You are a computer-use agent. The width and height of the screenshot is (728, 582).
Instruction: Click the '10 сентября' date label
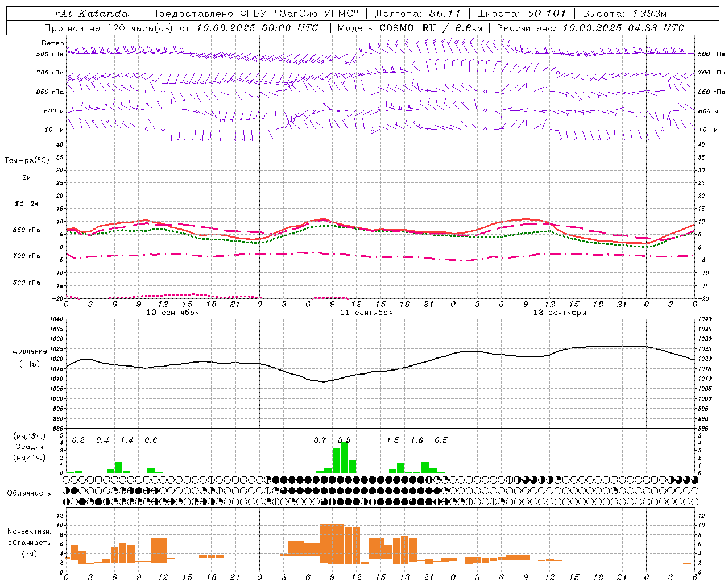pos(173,313)
